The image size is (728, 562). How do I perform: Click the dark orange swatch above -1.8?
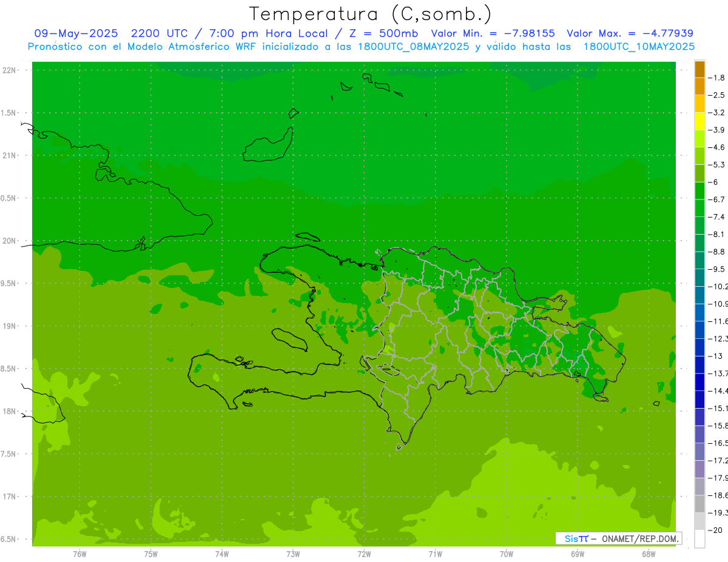[699, 69]
